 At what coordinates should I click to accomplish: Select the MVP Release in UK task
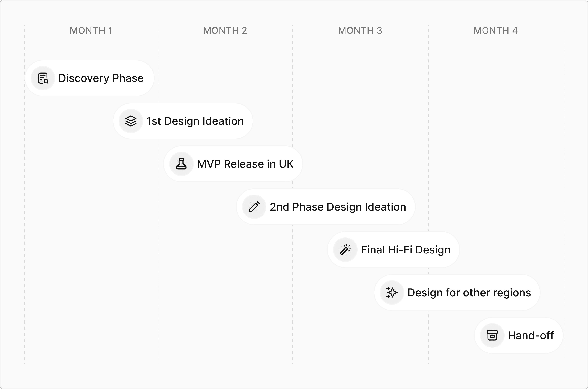[233, 164]
